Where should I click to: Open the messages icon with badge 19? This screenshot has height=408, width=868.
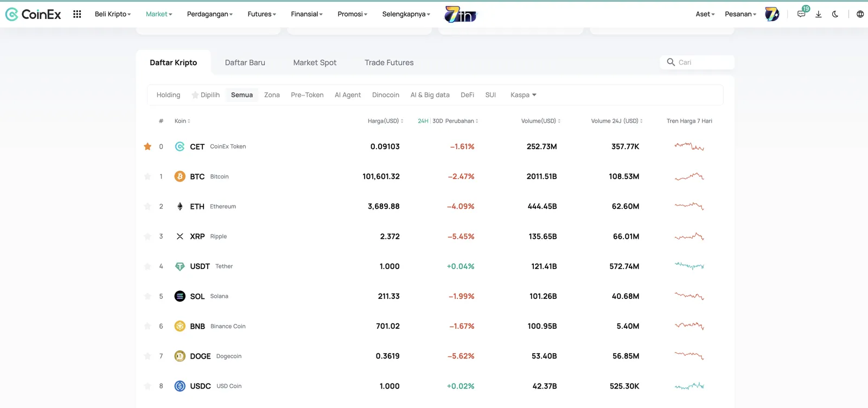[x=802, y=14]
